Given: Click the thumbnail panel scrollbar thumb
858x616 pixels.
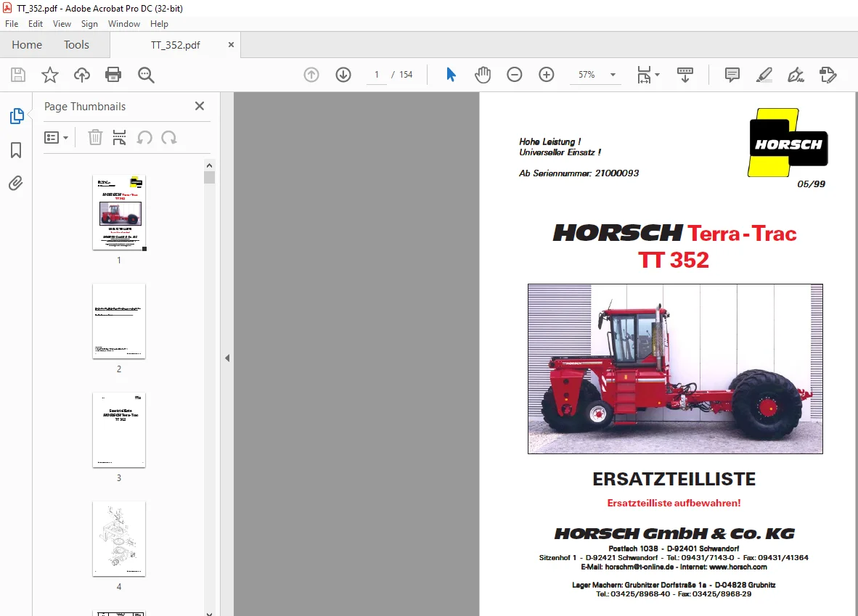Looking at the screenshot, I should 209,177.
